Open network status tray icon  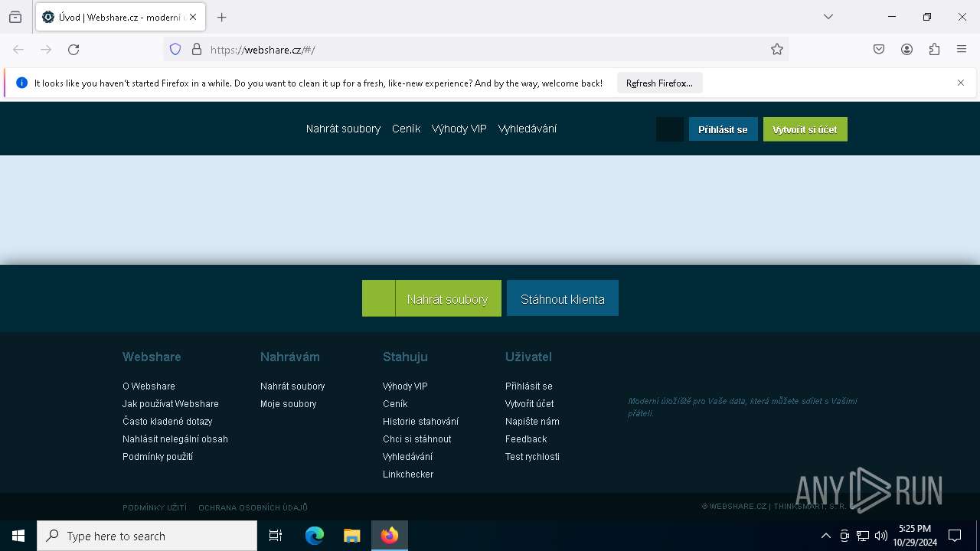coord(863,536)
